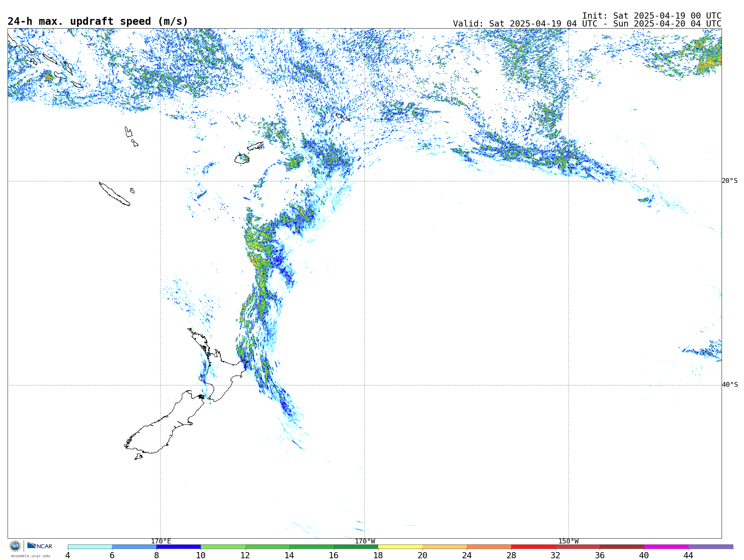Pick the 14–16 m/s green swatch
Image resolution: width=744 pixels, height=560 pixels.
[312, 547]
